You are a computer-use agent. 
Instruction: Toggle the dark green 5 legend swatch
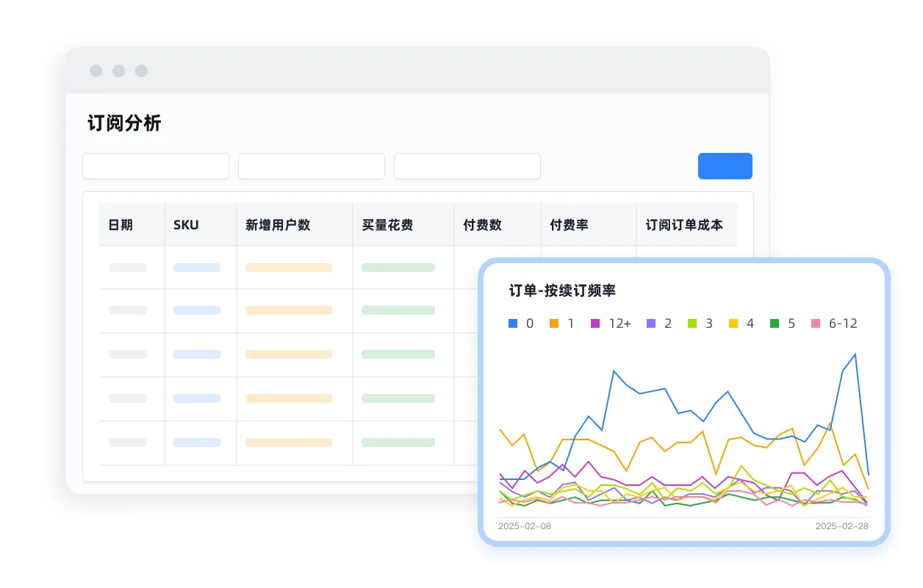point(775,323)
